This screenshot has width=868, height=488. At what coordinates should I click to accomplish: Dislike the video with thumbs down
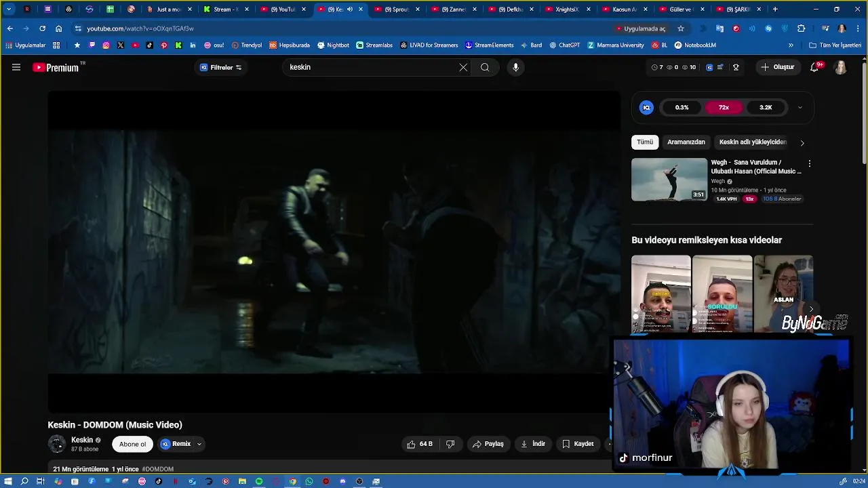tap(450, 444)
